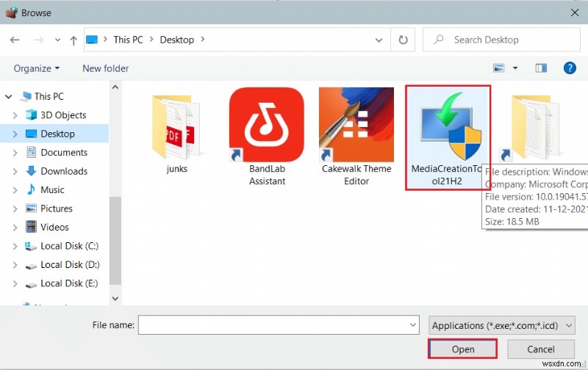Refresh the Desktop folder listing
This screenshot has width=588, height=370.
point(403,40)
